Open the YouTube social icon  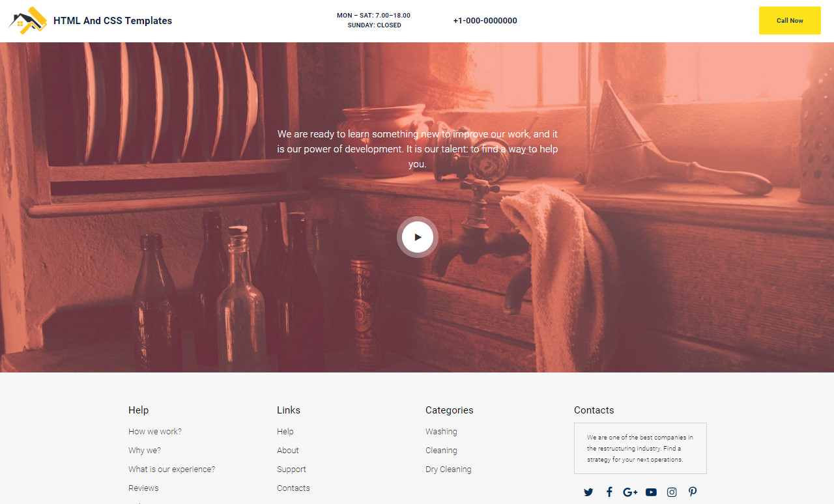pos(651,492)
